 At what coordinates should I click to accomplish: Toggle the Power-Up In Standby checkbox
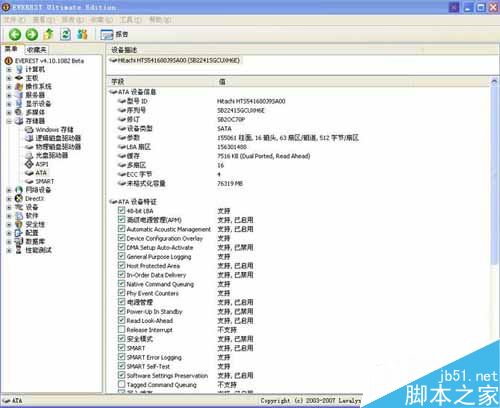click(x=122, y=311)
